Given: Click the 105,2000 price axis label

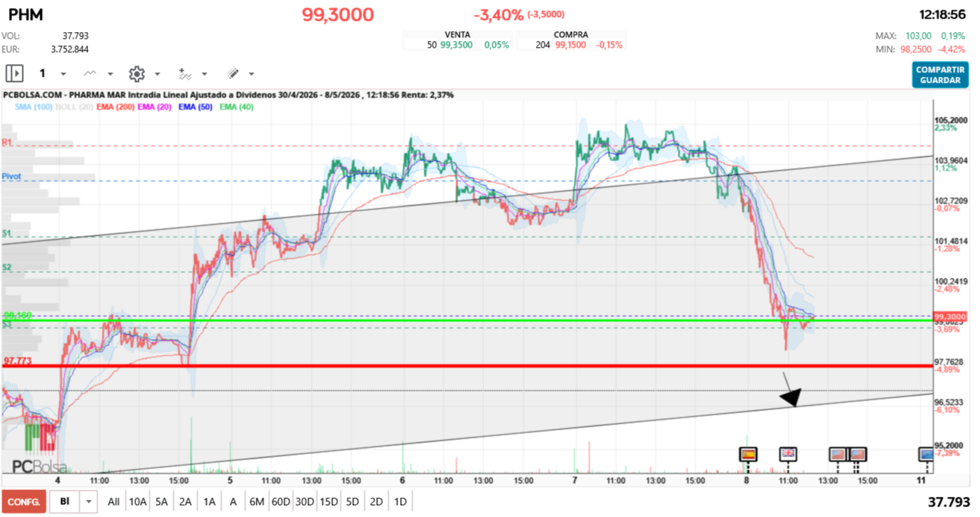Looking at the screenshot, I should (x=951, y=119).
